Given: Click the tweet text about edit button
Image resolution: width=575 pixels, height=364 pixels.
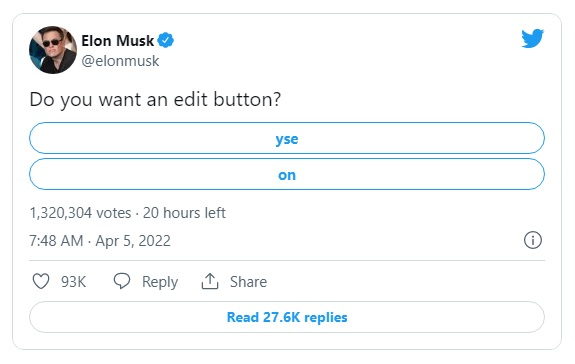Looking at the screenshot, I should coord(155,100).
